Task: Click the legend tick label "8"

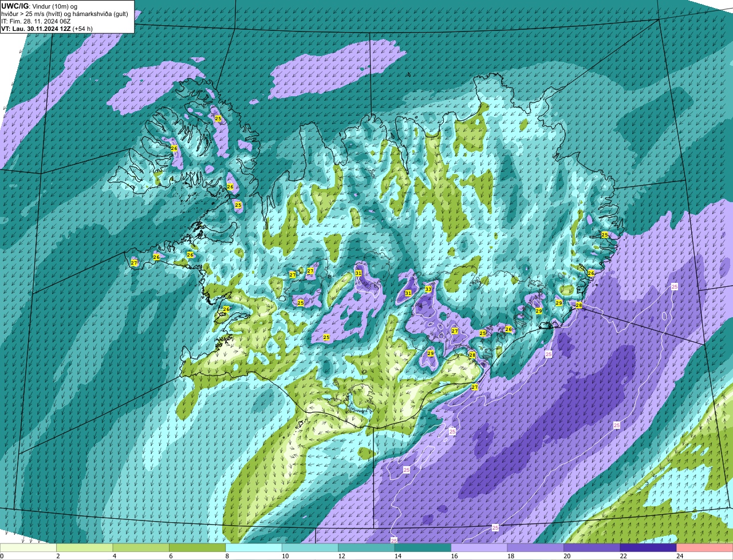Action: pyautogui.click(x=227, y=556)
